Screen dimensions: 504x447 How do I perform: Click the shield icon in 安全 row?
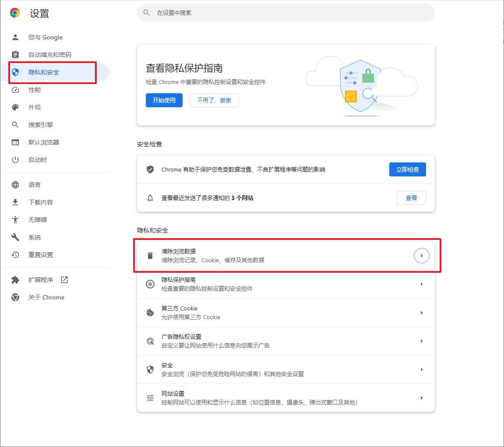point(150,370)
